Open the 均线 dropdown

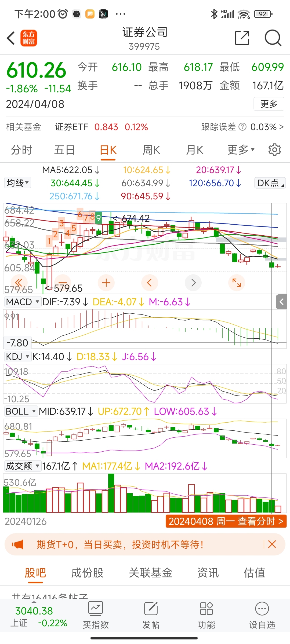click(x=17, y=183)
